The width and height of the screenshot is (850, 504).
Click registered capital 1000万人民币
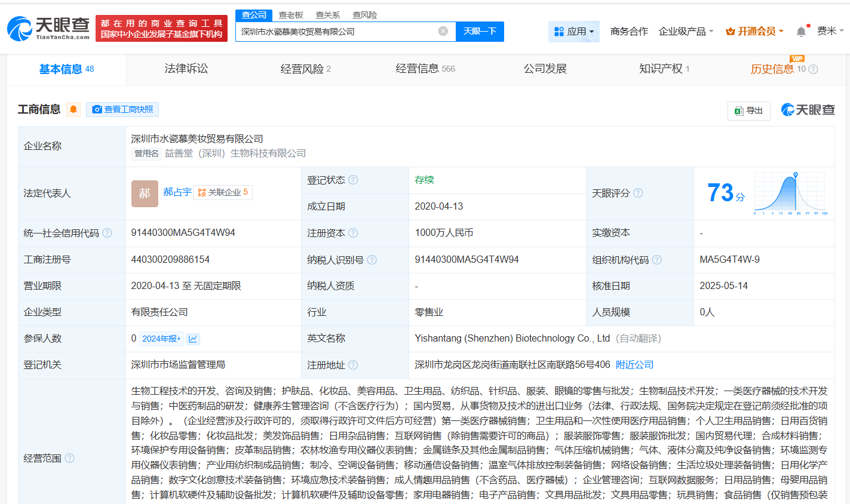tap(443, 233)
